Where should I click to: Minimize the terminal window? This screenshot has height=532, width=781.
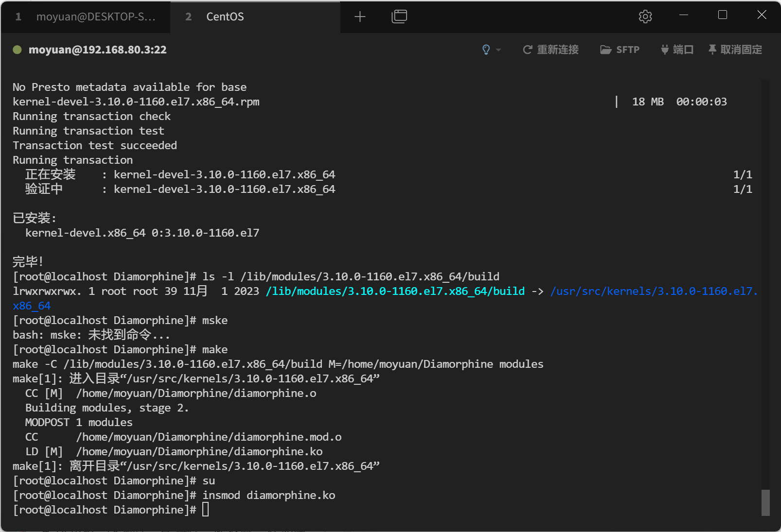pyautogui.click(x=684, y=15)
